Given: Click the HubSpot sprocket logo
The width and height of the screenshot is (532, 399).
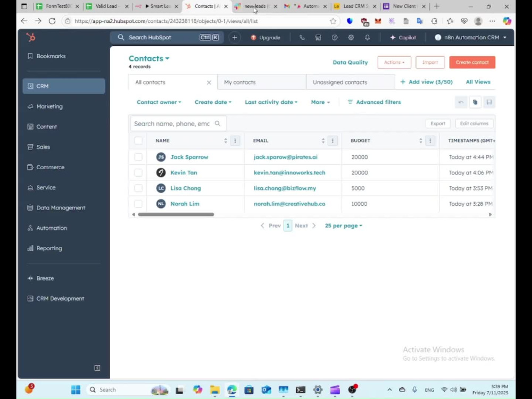Looking at the screenshot, I should click(31, 37).
